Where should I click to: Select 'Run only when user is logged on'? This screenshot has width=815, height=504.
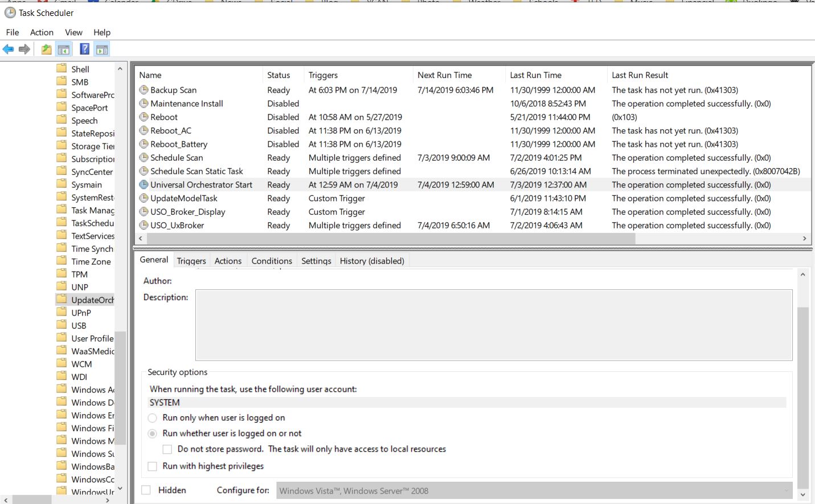(x=153, y=418)
